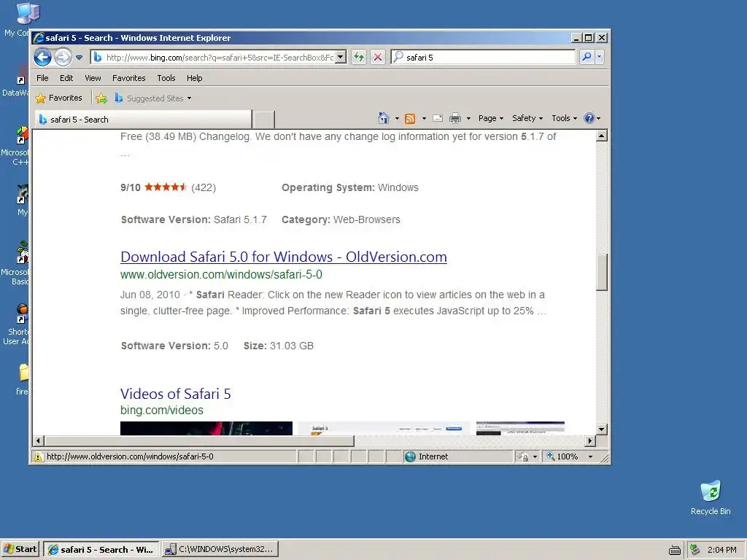Open the Safety command bar menu

[527, 118]
